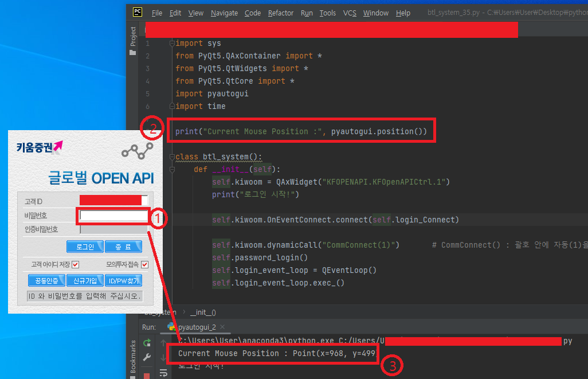Click 'self.password_login()' code line

coord(260,257)
